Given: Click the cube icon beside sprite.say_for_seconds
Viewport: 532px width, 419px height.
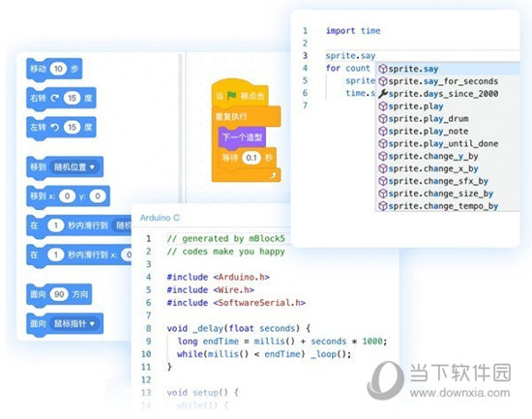Looking at the screenshot, I should [x=383, y=81].
